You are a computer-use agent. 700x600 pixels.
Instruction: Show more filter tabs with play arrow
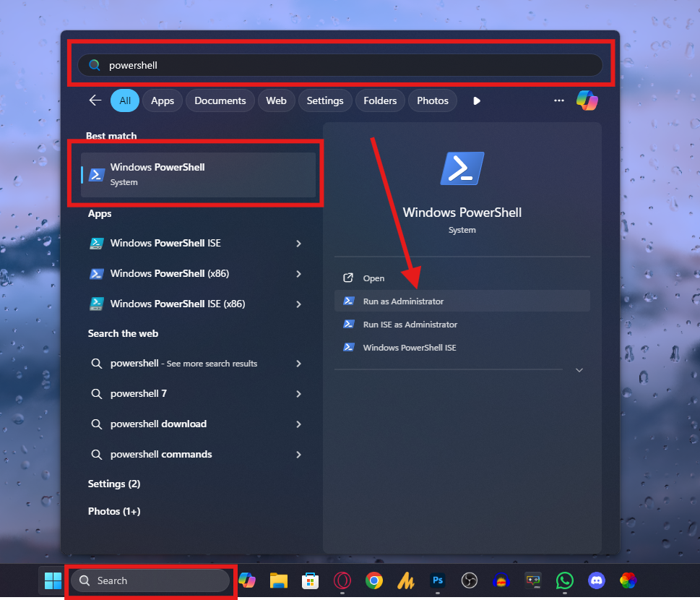pos(476,101)
